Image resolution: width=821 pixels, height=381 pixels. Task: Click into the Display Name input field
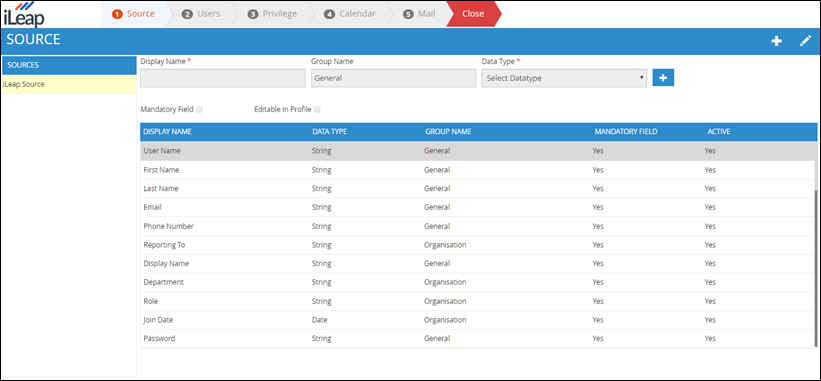pyautogui.click(x=223, y=78)
